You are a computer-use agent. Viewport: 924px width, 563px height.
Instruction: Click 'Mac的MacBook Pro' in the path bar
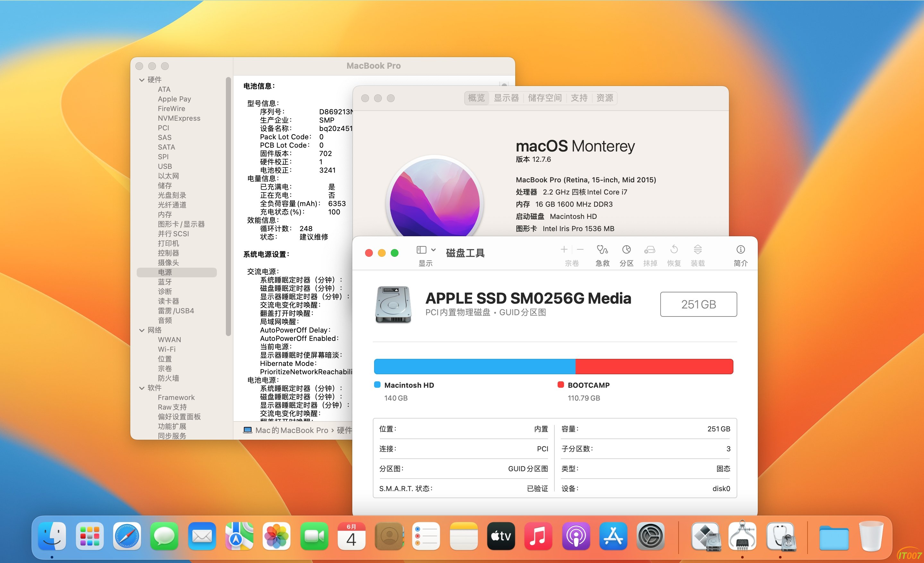(x=286, y=430)
